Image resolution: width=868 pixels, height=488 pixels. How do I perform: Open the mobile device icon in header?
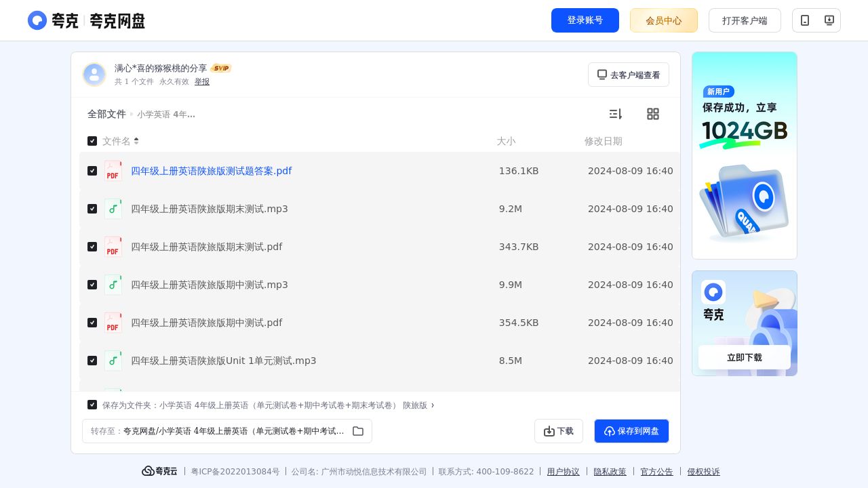(x=805, y=20)
